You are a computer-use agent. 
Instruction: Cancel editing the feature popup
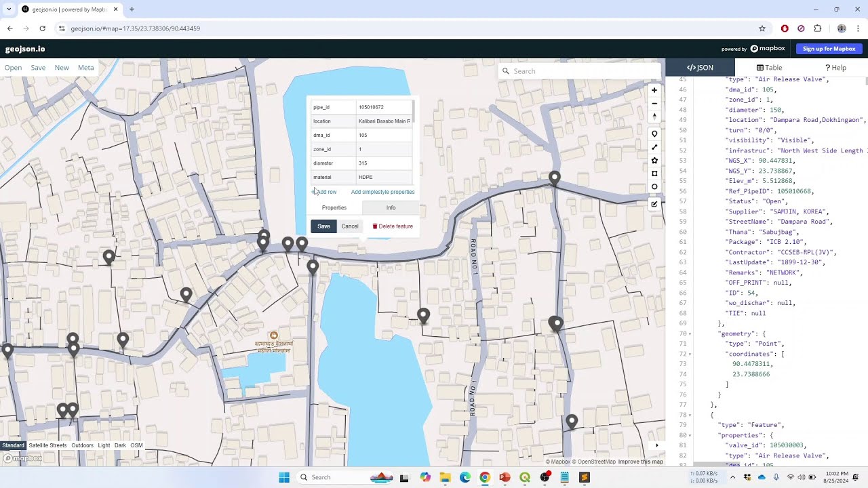click(350, 226)
